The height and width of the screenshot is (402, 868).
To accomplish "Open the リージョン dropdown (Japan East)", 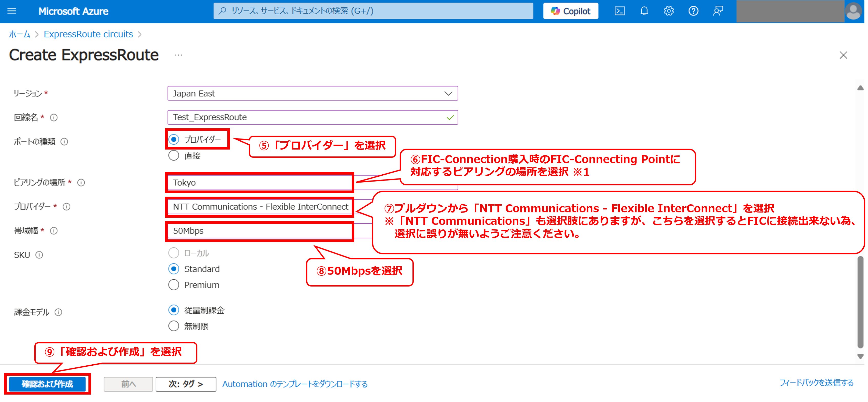I will click(312, 93).
